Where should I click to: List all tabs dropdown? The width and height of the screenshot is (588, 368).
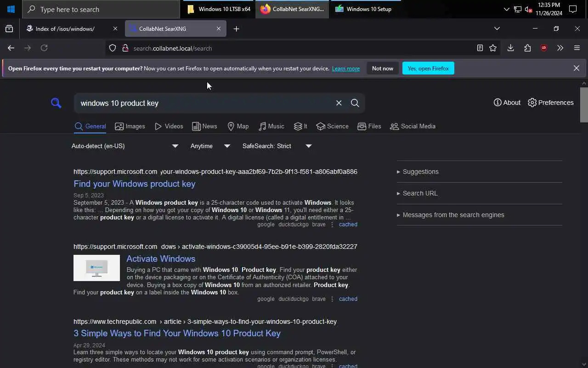[497, 29]
